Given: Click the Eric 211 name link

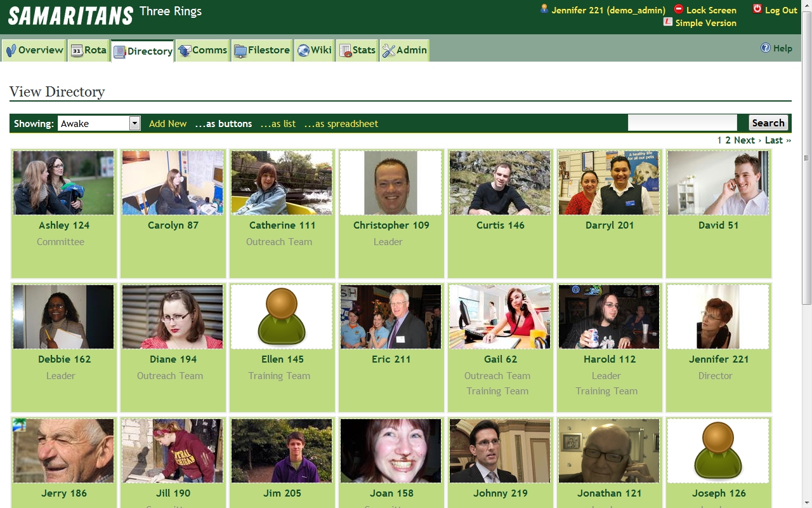Looking at the screenshot, I should coord(391,359).
